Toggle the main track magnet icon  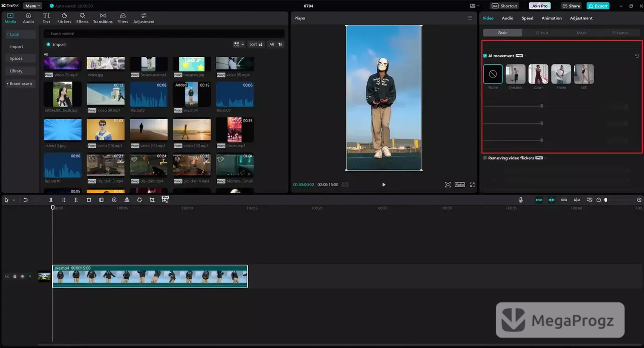539,200
